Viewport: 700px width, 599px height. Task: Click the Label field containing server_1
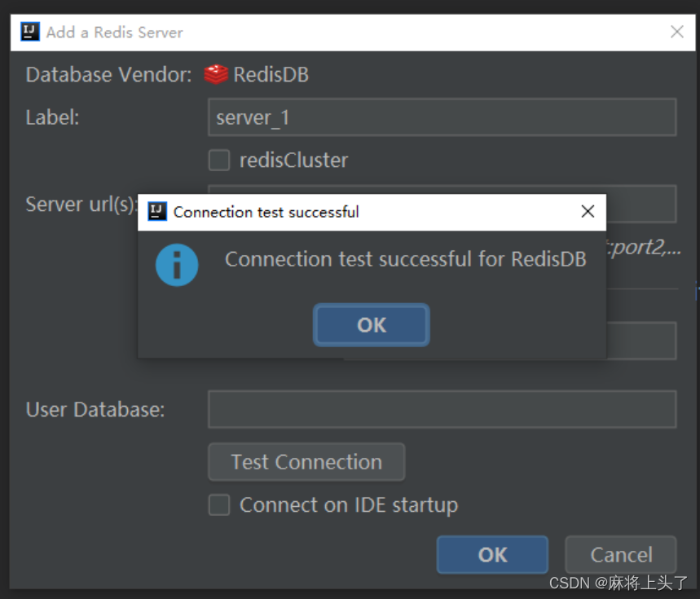[442, 117]
